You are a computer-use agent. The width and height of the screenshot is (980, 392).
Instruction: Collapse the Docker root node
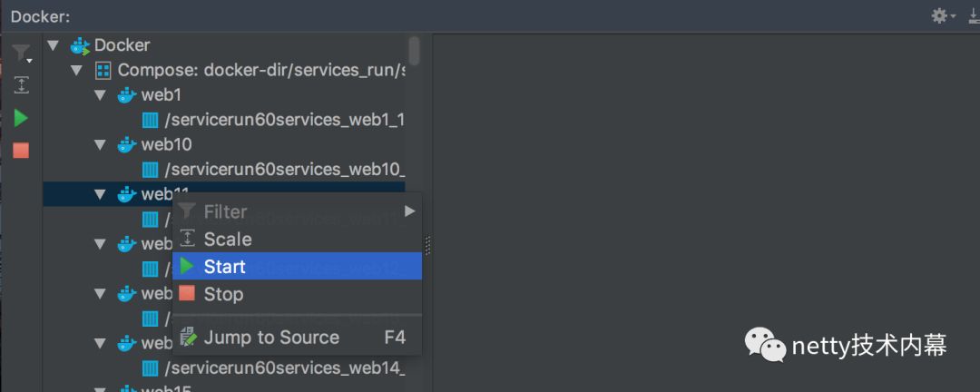click(x=54, y=45)
